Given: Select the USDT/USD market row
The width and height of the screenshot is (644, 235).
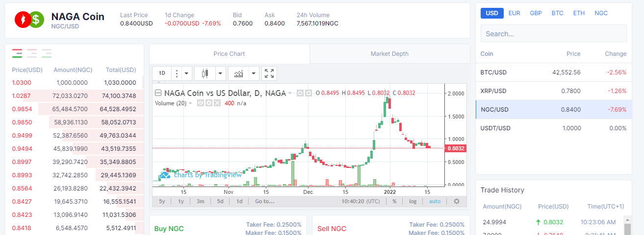Looking at the screenshot, I should pos(554,128).
